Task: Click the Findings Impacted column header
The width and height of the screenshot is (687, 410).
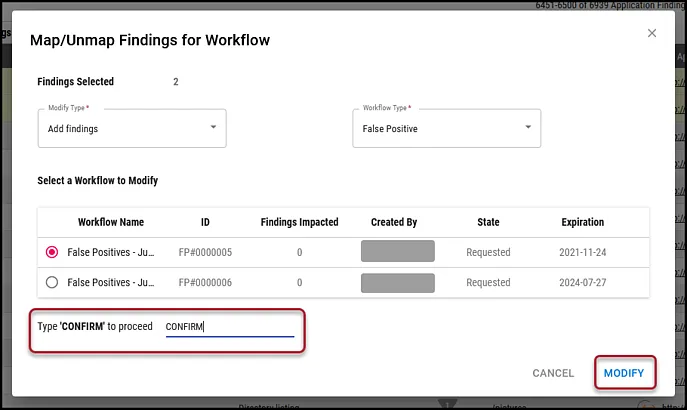Action: [299, 222]
